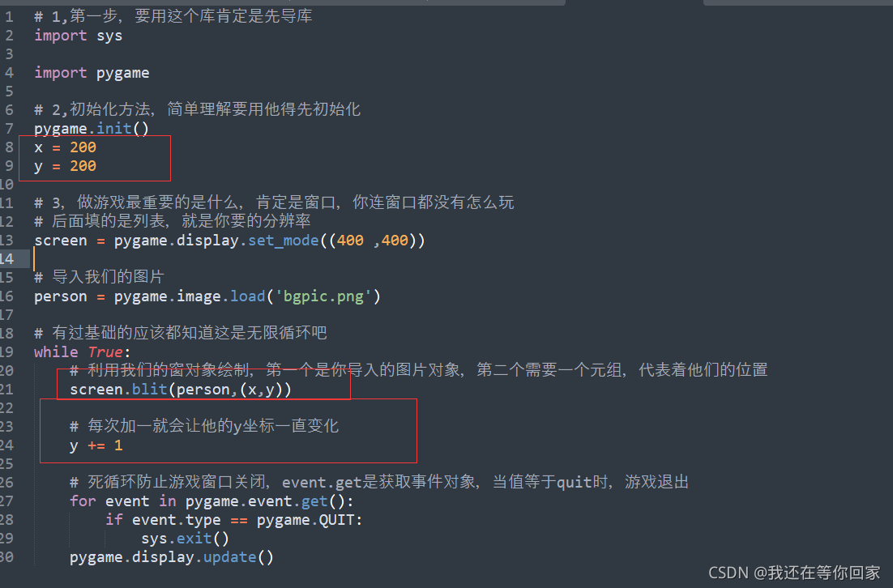This screenshot has height=588, width=893.
Task: Click load in pygame.image.load
Action: pos(247,296)
